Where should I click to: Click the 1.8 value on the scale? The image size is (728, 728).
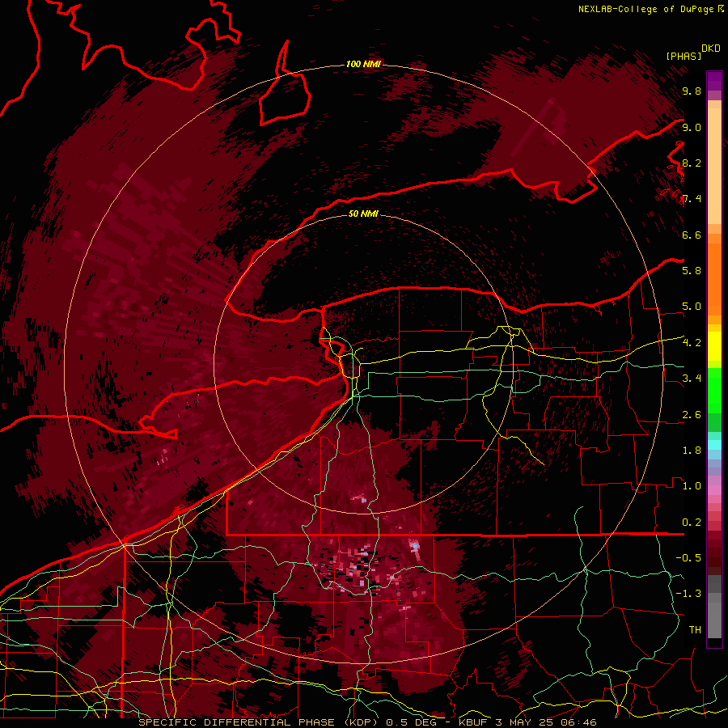pyautogui.click(x=692, y=451)
